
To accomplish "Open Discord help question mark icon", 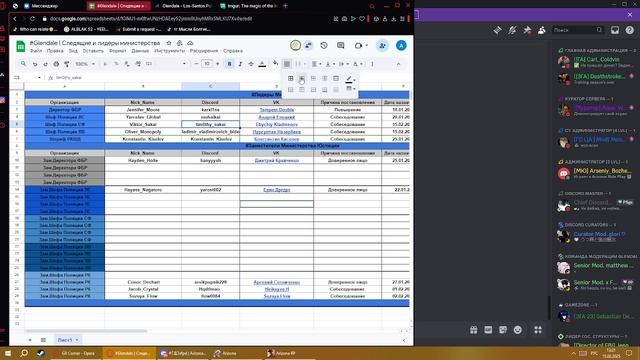I will 630,30.
